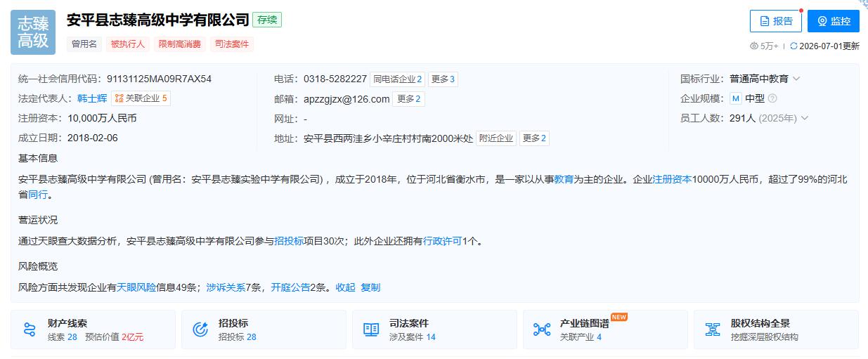Open the 报告 report button

tap(776, 21)
